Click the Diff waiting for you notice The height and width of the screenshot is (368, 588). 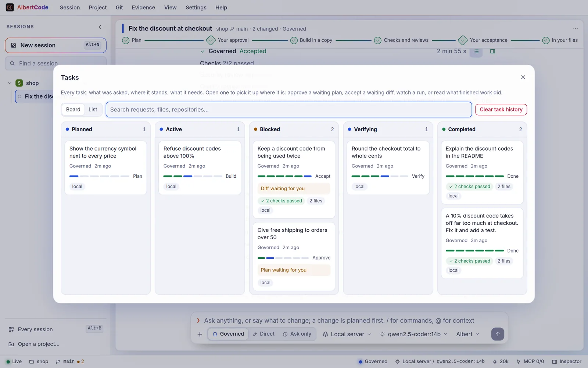tap(294, 188)
